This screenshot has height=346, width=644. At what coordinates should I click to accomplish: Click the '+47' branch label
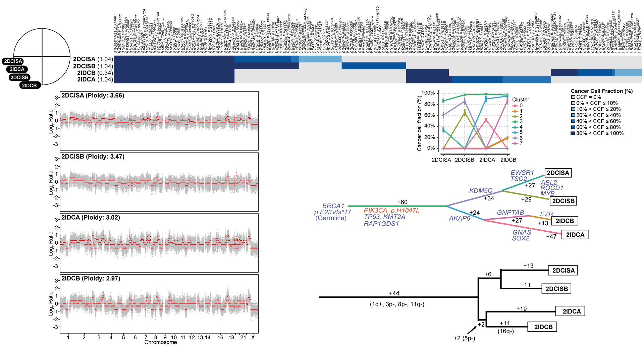point(551,236)
